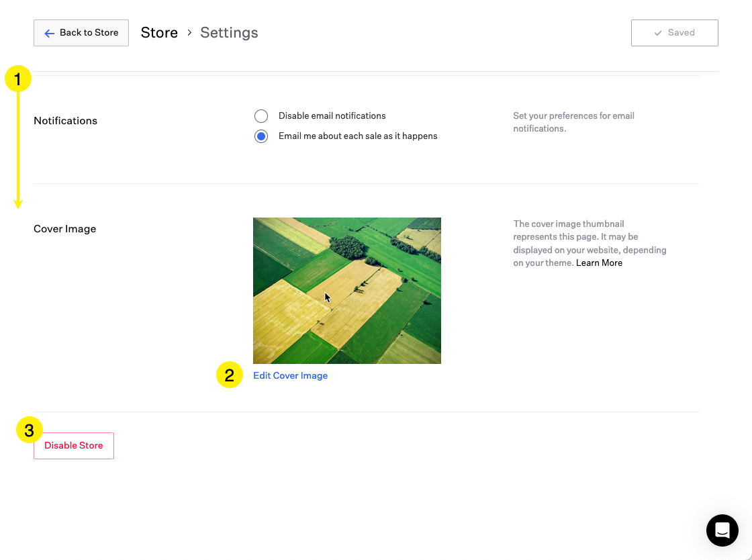
Task: Select the Disable email notifications radio button
Action: 261,116
